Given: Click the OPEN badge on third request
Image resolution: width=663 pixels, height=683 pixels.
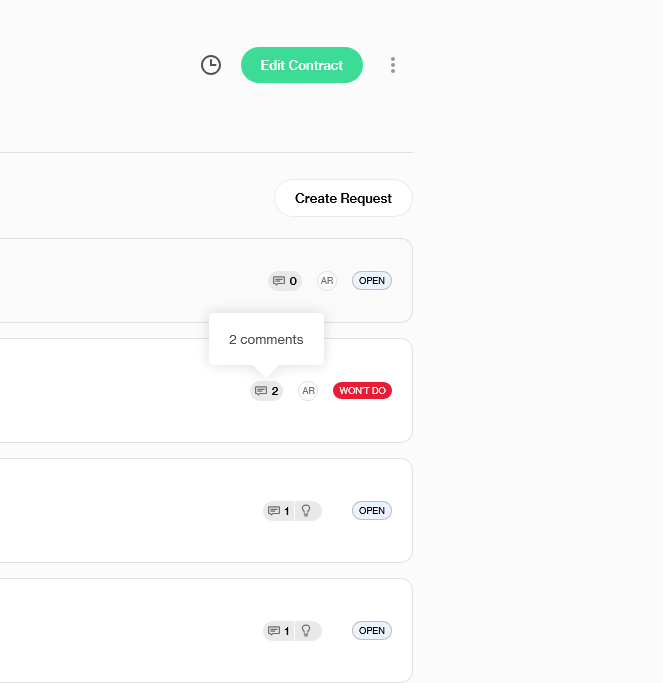Looking at the screenshot, I should [x=372, y=511].
